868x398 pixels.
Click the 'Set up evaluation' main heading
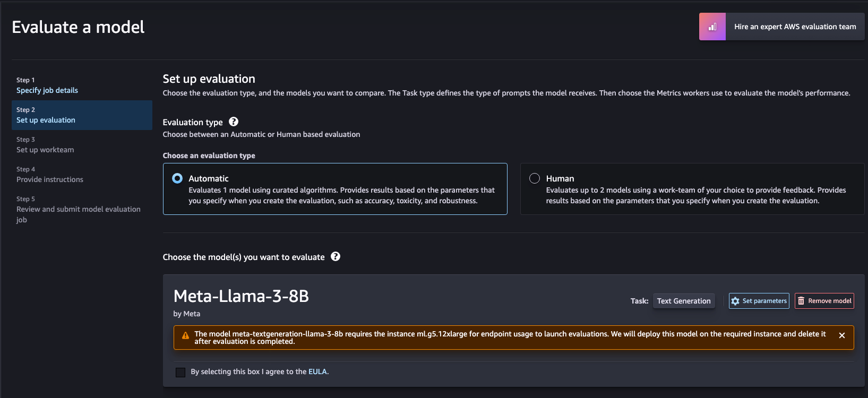coord(209,79)
